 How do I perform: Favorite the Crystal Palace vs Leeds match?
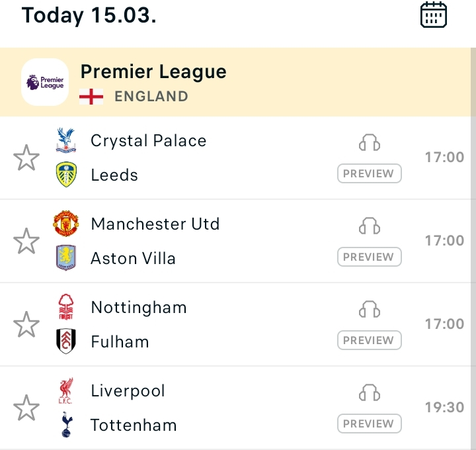point(26,157)
